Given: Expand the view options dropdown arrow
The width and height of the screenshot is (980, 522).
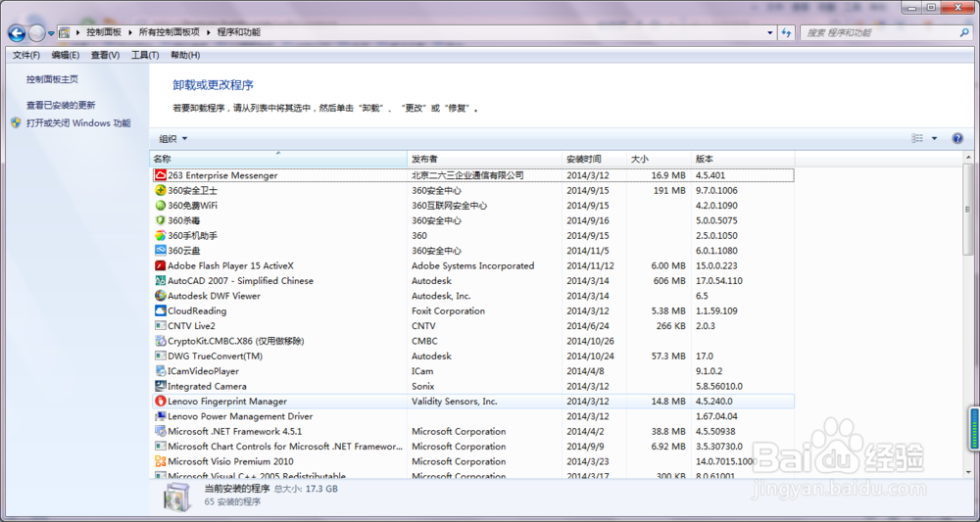Looking at the screenshot, I should click(934, 139).
